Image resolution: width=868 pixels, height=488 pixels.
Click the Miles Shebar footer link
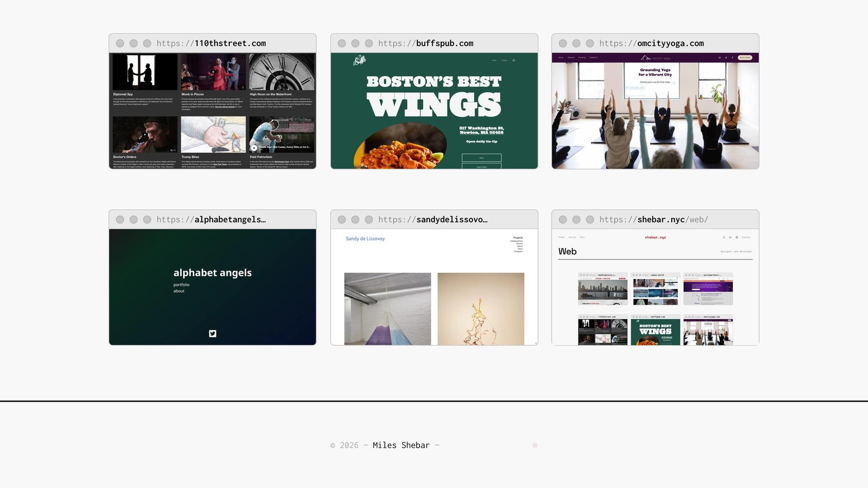pyautogui.click(x=401, y=445)
